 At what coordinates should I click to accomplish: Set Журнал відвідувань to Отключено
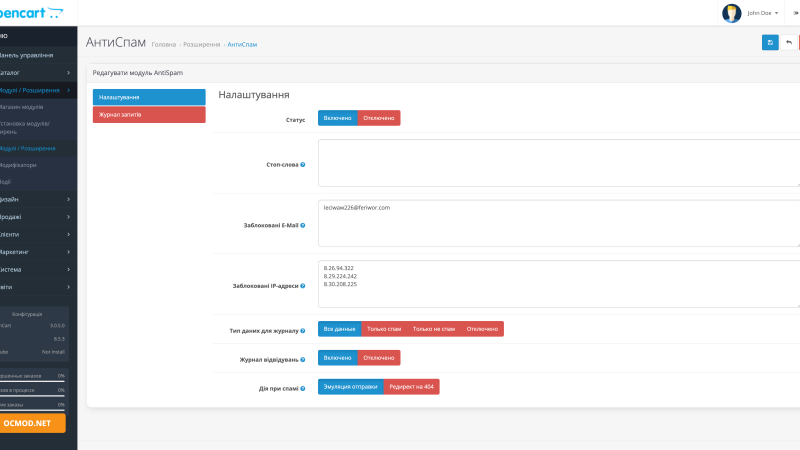point(379,358)
